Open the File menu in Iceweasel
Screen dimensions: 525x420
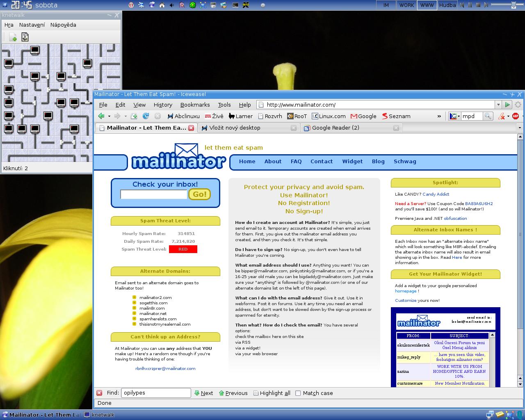click(x=103, y=105)
